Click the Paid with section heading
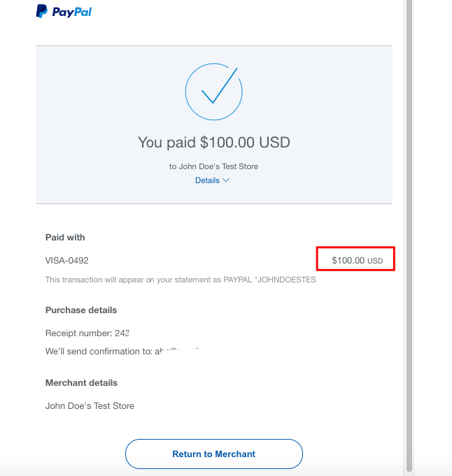 coord(65,238)
